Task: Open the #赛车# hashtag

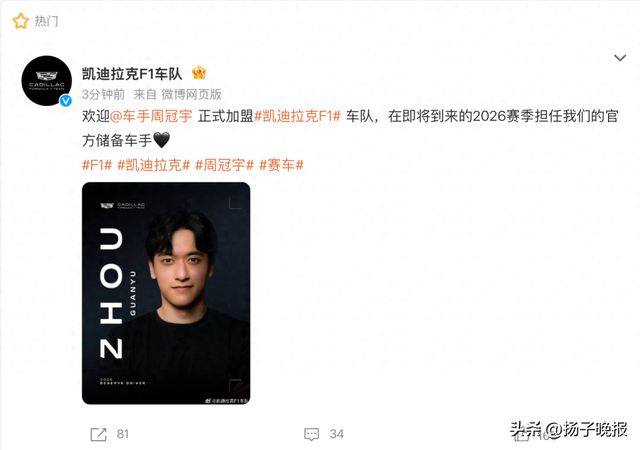Action: 281,165
